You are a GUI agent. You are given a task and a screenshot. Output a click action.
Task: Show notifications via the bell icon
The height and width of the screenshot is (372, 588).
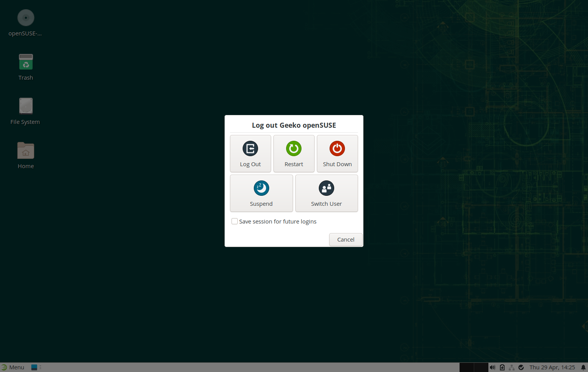tap(583, 367)
